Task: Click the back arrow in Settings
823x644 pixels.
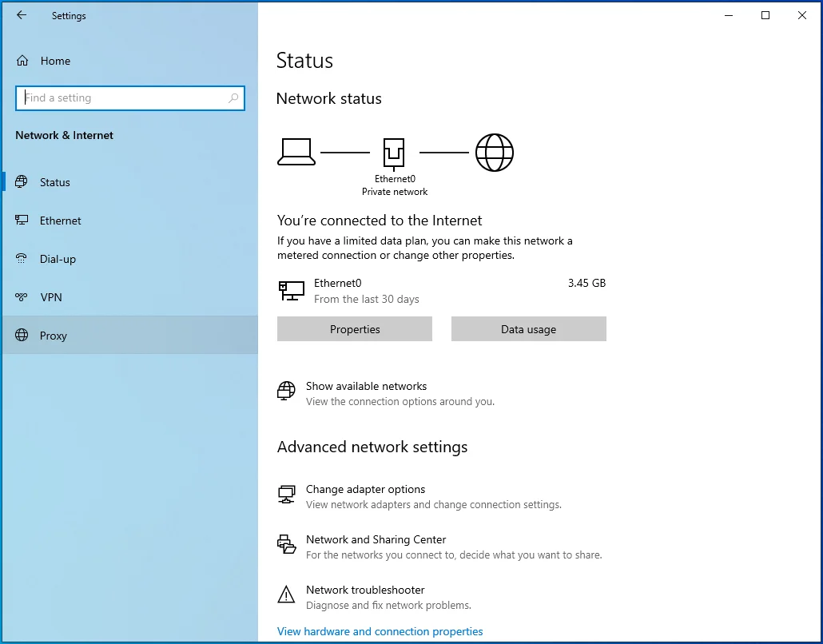Action: coord(22,15)
